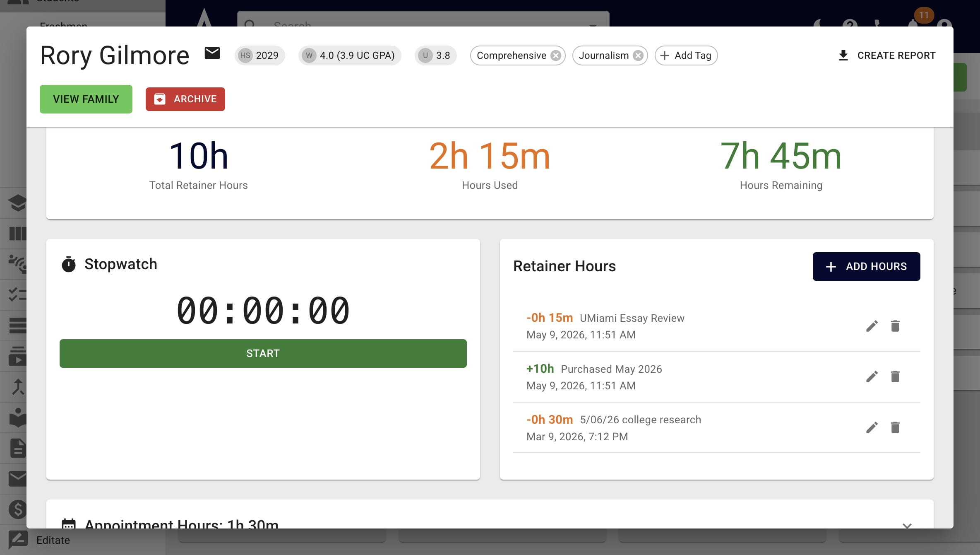Click the 2h 15m Hours Used value
980x555 pixels.
pyautogui.click(x=490, y=156)
